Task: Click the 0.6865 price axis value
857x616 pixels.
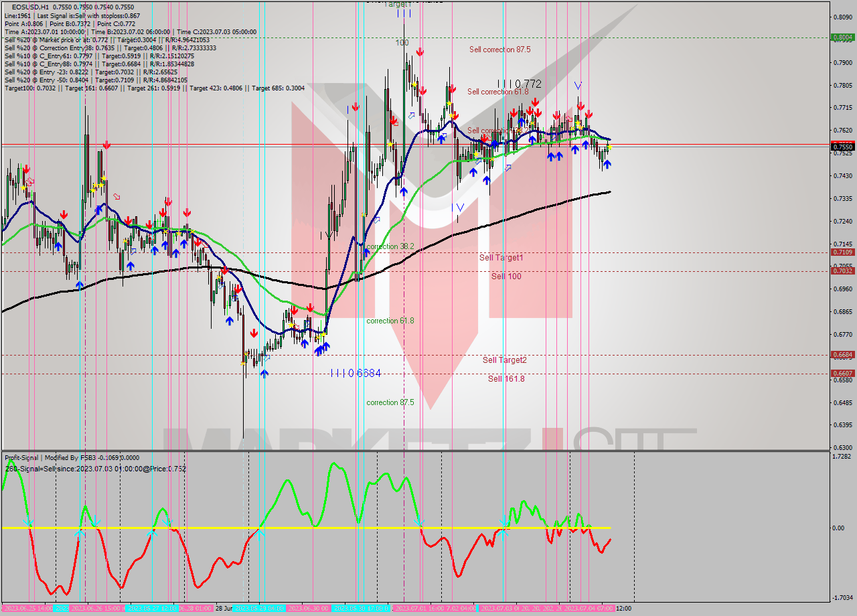Action: click(842, 312)
